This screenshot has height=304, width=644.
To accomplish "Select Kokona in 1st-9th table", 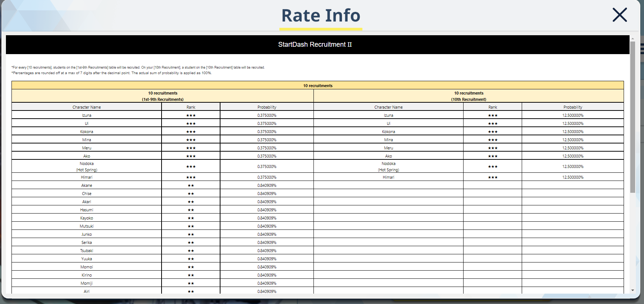I will pyautogui.click(x=87, y=132).
